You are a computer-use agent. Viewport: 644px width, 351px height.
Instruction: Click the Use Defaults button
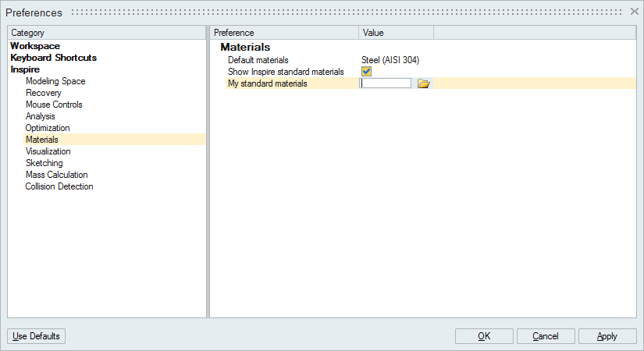pos(37,336)
